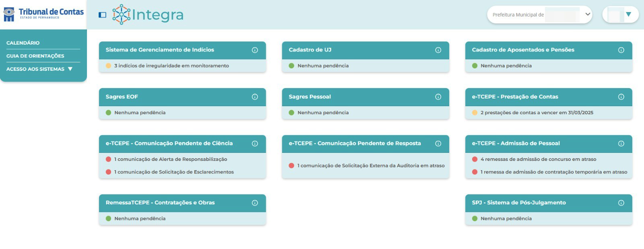644x249 pixels.
Task: Click 'Nenhuma pendência' under SPJ card
Action: (506, 219)
